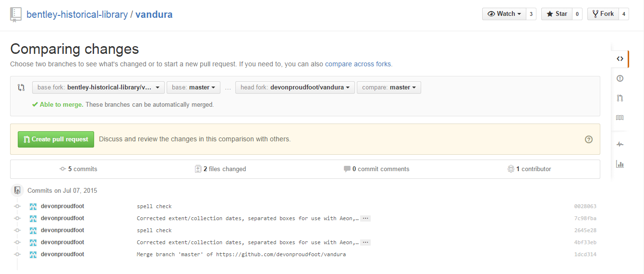Open the base: master branch dropdown

[193, 87]
